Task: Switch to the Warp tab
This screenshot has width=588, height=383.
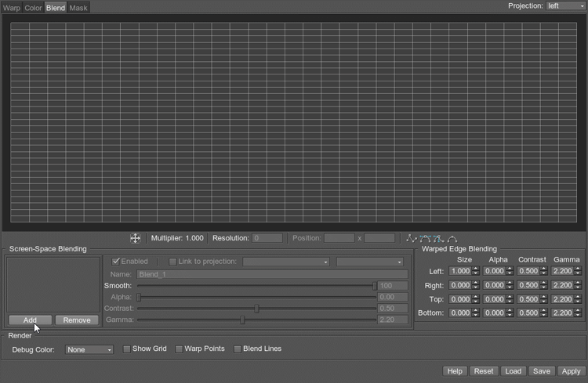Action: [x=12, y=8]
